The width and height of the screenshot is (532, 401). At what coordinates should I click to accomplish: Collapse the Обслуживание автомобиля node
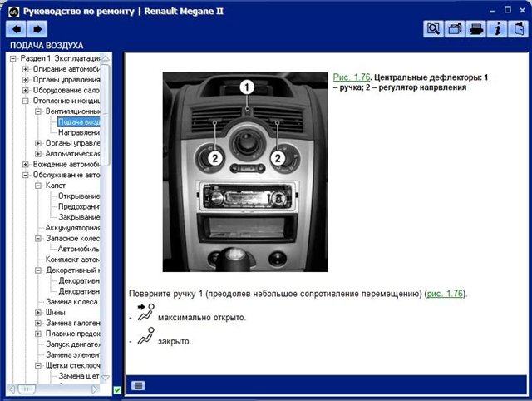[26, 175]
